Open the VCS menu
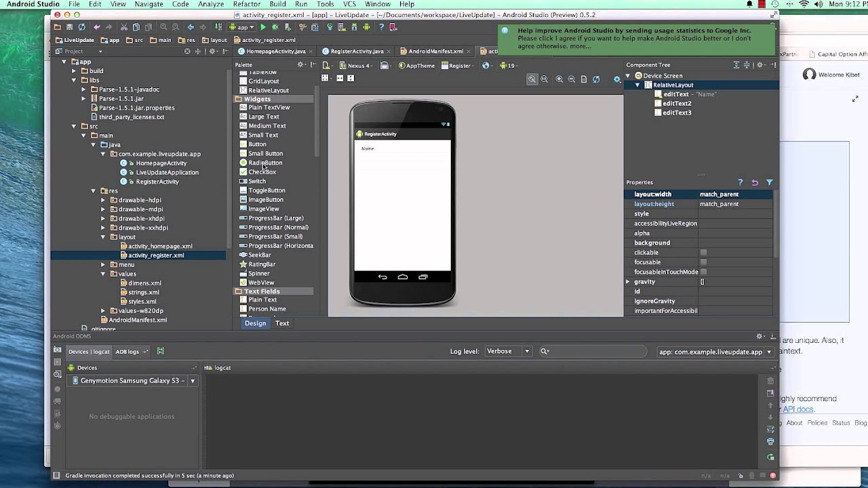 coord(349,4)
